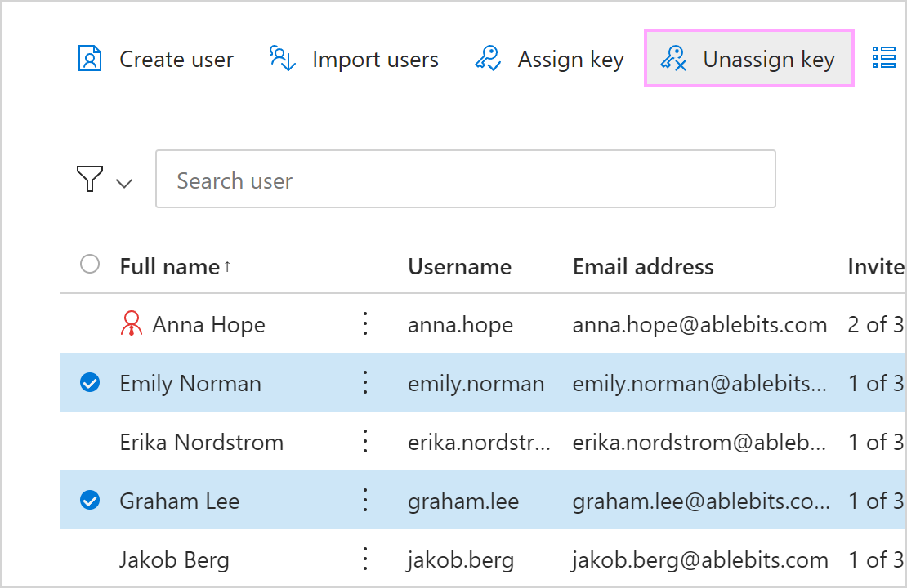Click the "1 of 3" value for Erika Nordstrom

point(875,443)
